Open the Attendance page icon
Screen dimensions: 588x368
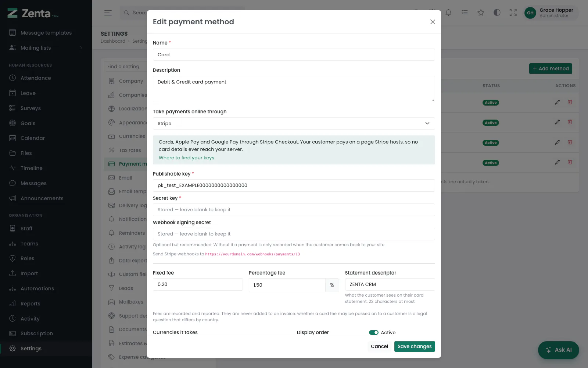coord(12,78)
